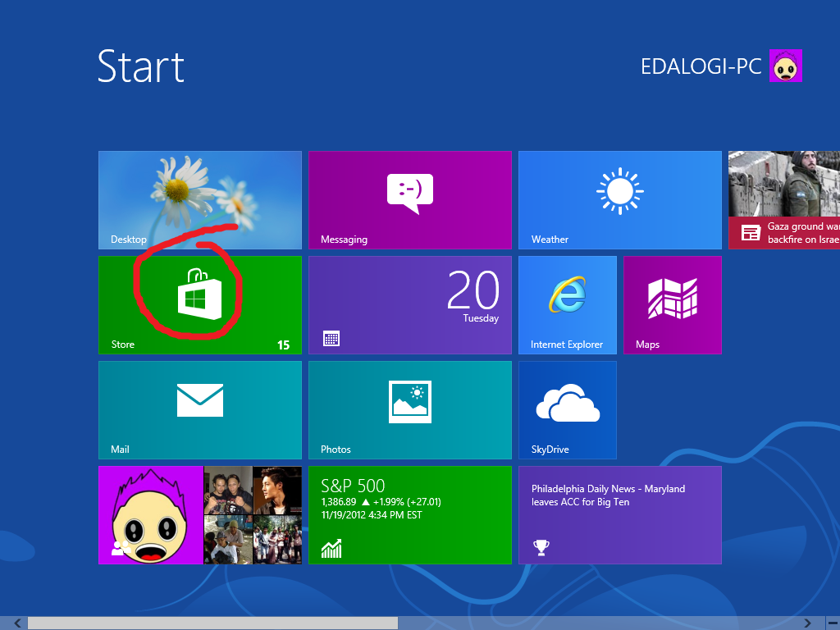Screen dimensions: 840x630
Task: Click the horizontal scrollbar thumb
Action: point(212,623)
